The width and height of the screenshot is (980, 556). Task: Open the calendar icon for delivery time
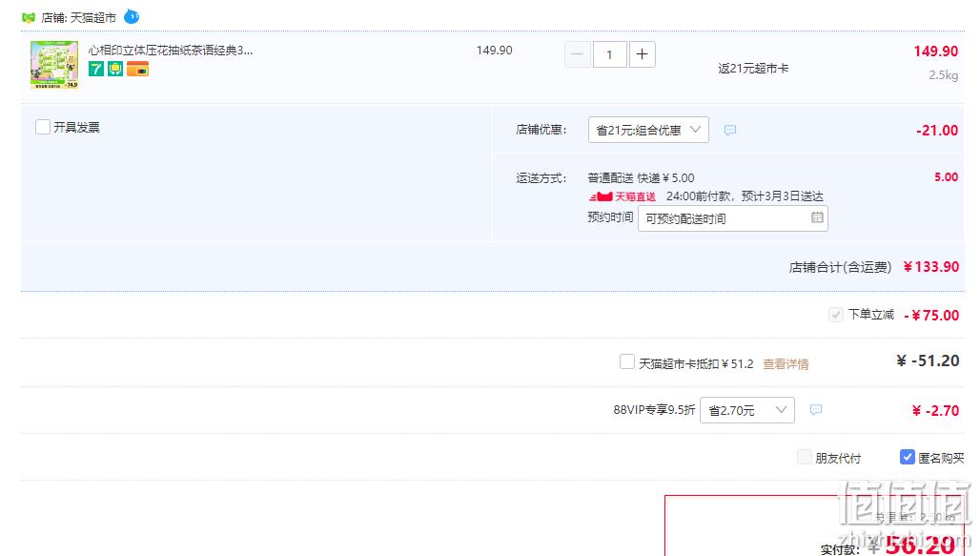817,217
